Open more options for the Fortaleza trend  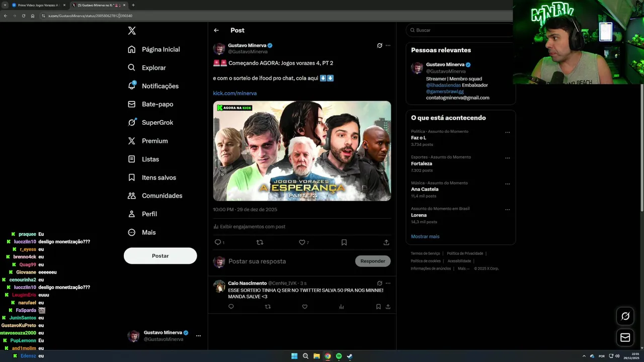pyautogui.click(x=507, y=158)
